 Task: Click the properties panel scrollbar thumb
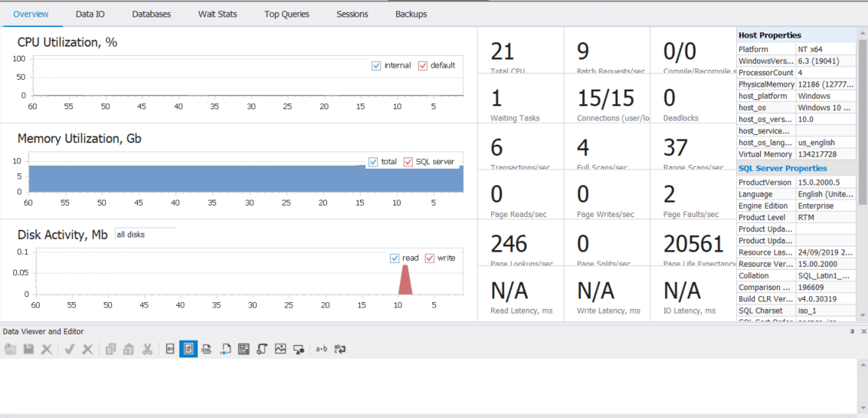[863, 121]
